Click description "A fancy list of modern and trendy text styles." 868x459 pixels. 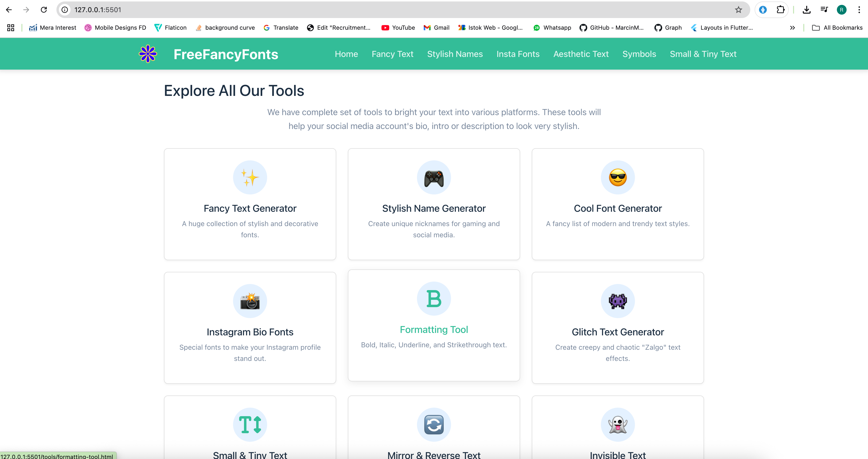618,224
